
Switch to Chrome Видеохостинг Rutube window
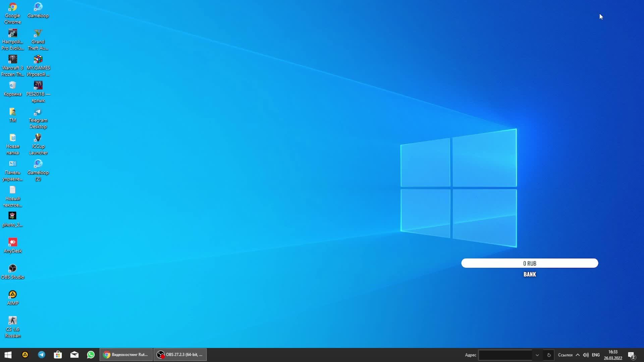pyautogui.click(x=126, y=355)
